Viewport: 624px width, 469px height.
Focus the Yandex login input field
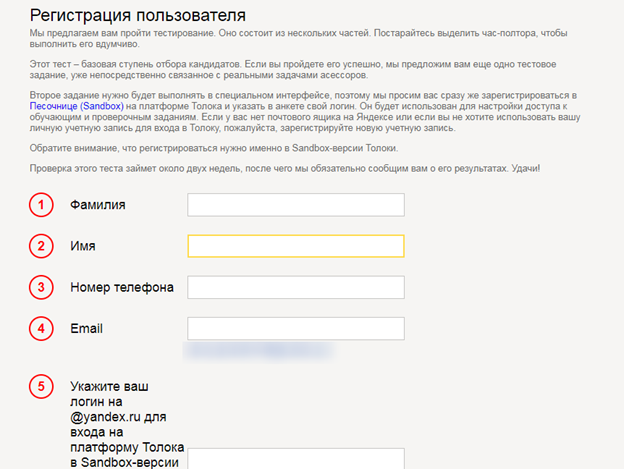[x=296, y=459]
